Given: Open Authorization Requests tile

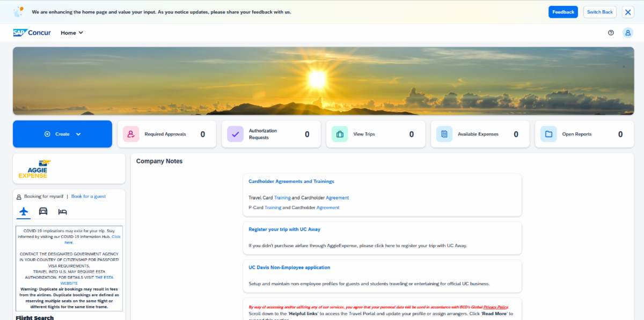Looking at the screenshot, I should [271, 134].
